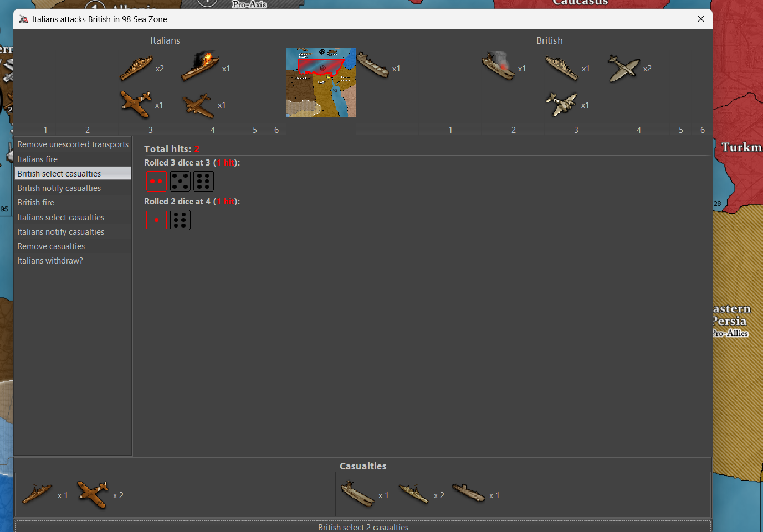The height and width of the screenshot is (532, 763).
Task: Select 'Italians fire' step in list
Action: [x=37, y=159]
